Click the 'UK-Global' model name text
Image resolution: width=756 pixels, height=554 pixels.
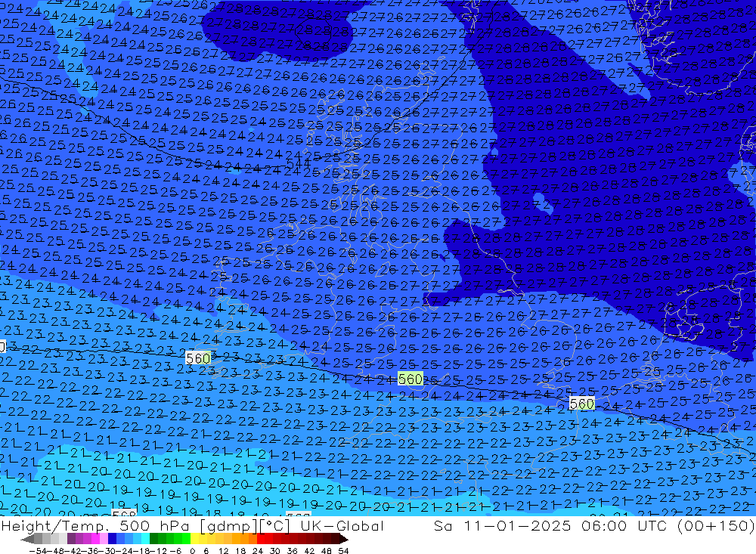point(342,525)
